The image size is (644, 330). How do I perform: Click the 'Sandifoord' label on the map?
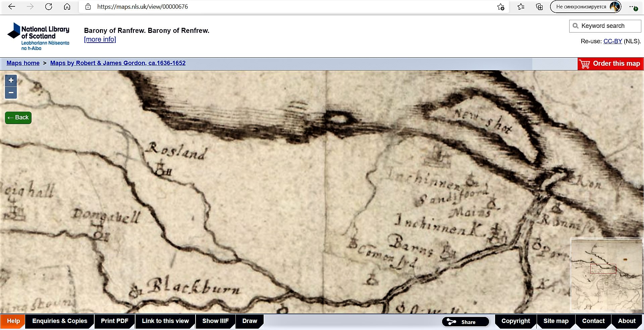(x=452, y=197)
